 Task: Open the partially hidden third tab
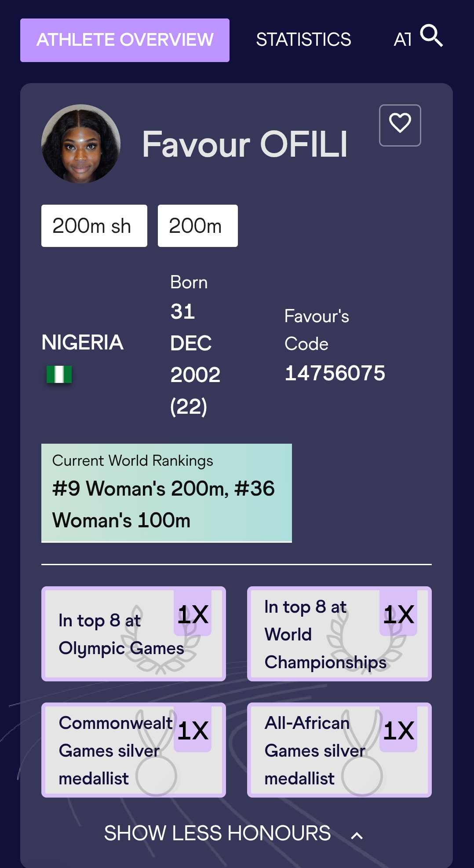tap(403, 40)
